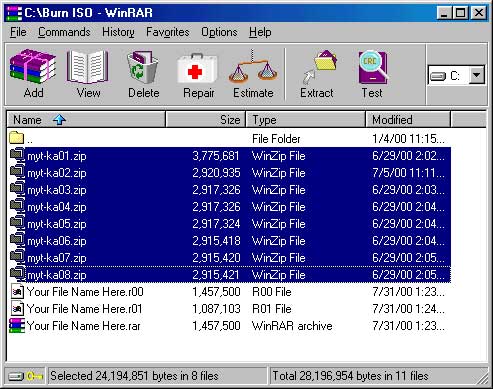
Task: Click the file icon of myt-ka04.zip
Action: pyautogui.click(x=17, y=206)
